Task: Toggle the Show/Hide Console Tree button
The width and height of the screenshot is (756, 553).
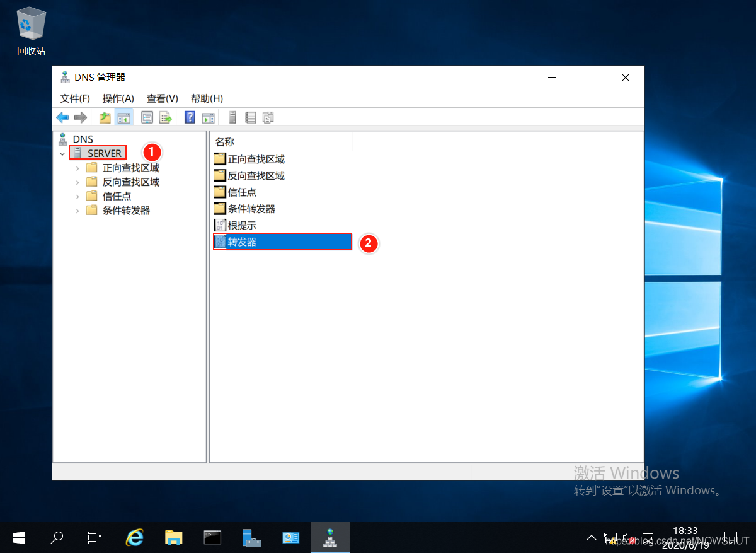Action: tap(123, 117)
